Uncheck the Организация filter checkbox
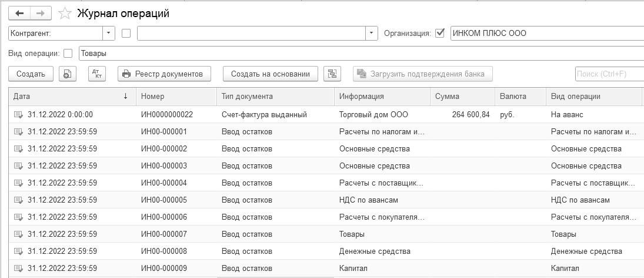 (x=440, y=33)
